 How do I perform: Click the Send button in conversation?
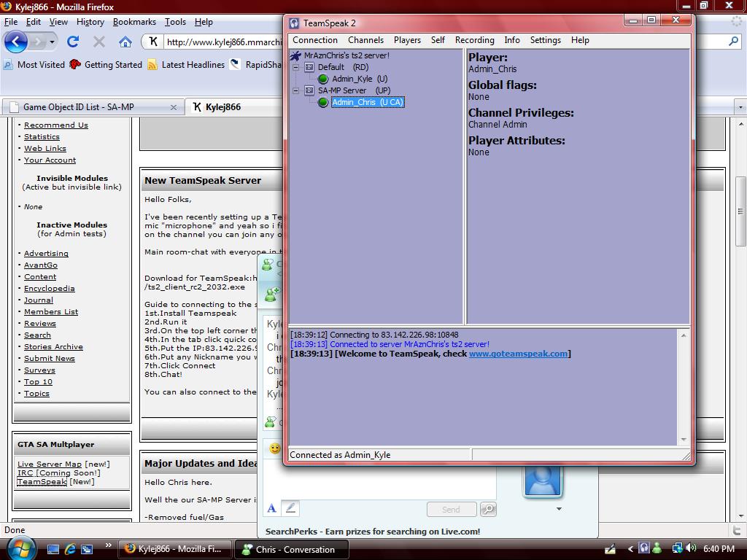click(x=451, y=510)
